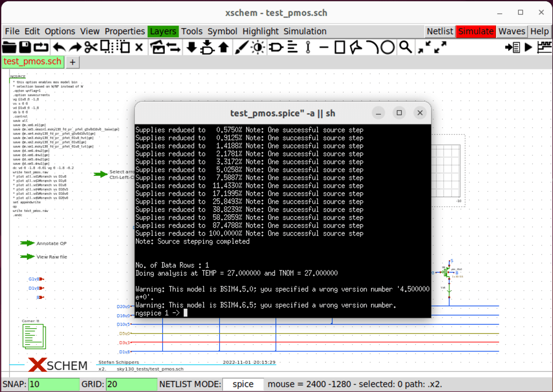
Task: Close the ngspice terminal window
Action: click(x=420, y=113)
